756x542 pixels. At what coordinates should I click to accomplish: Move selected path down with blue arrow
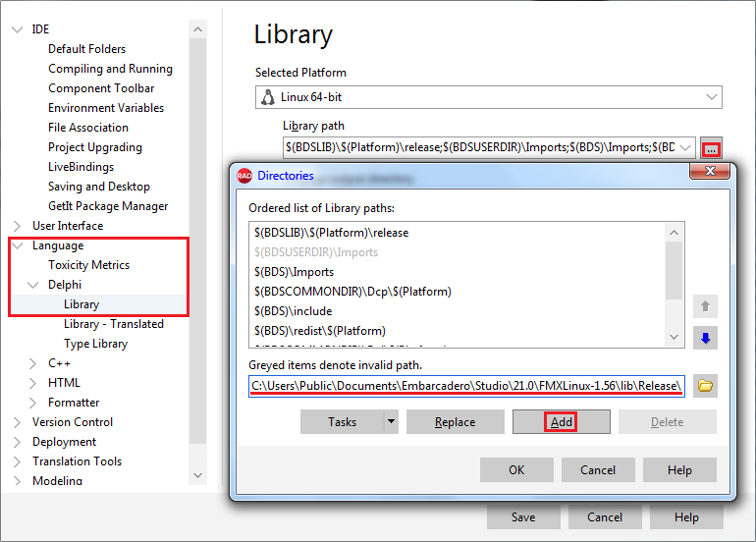pos(705,338)
